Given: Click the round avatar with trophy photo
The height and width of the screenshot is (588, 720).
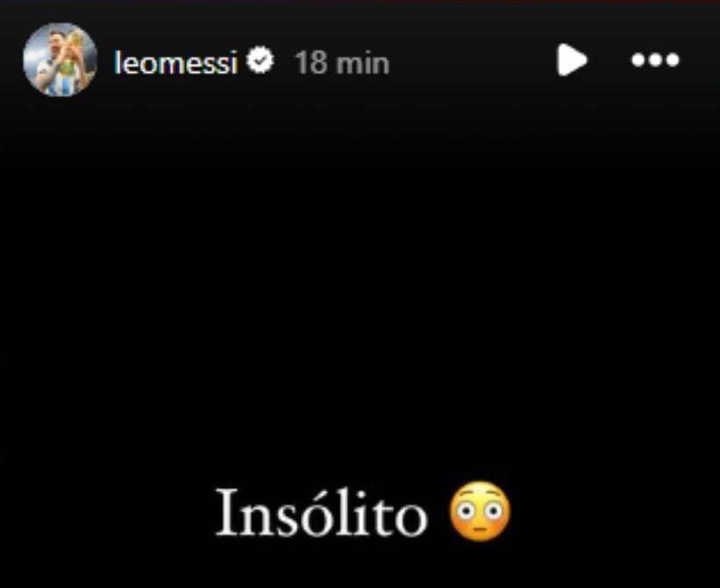Looking at the screenshot, I should 61,60.
